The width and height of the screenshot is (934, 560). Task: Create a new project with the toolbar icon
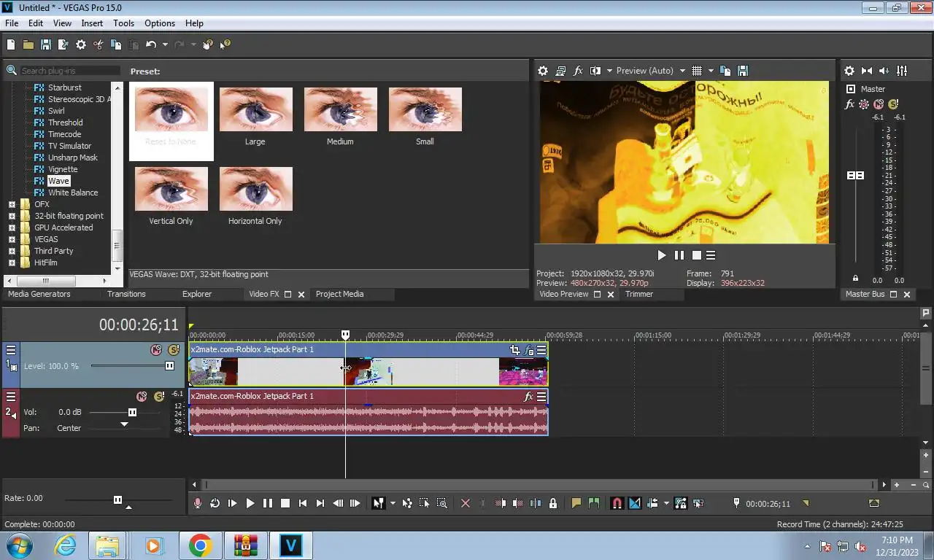point(10,44)
